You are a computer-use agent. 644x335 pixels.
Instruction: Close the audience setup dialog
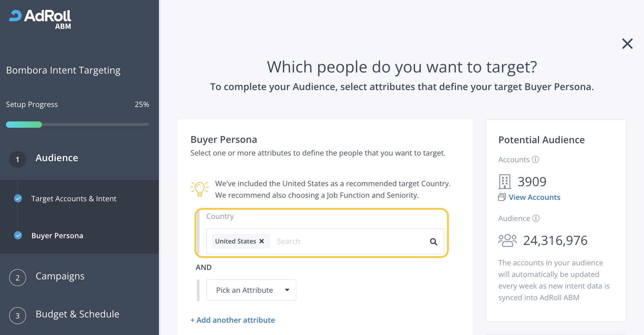click(x=627, y=44)
